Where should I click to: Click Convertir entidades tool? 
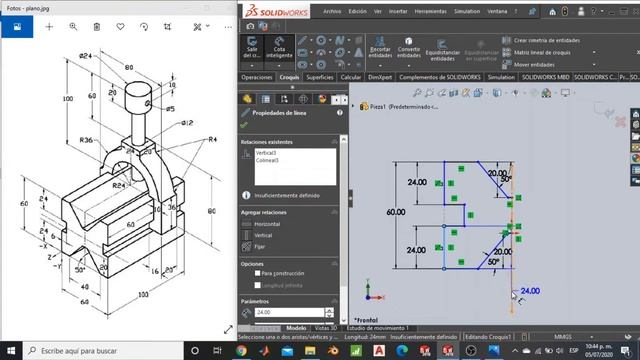tap(409, 48)
